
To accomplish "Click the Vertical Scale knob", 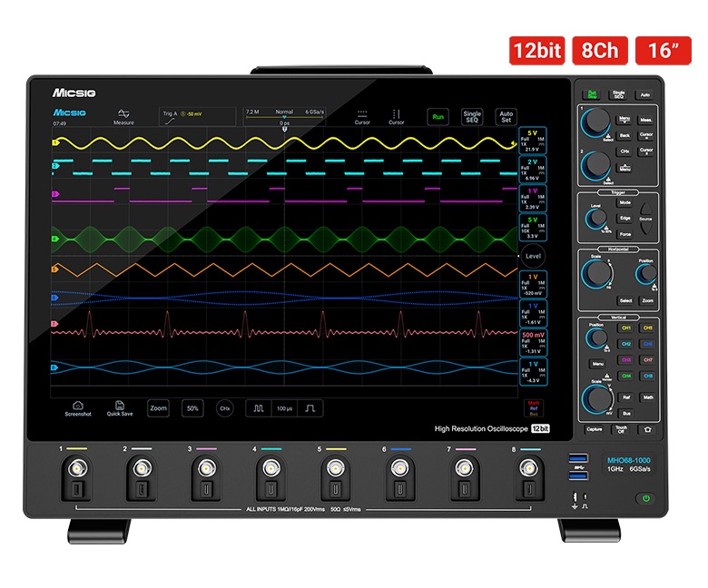I will (597, 397).
